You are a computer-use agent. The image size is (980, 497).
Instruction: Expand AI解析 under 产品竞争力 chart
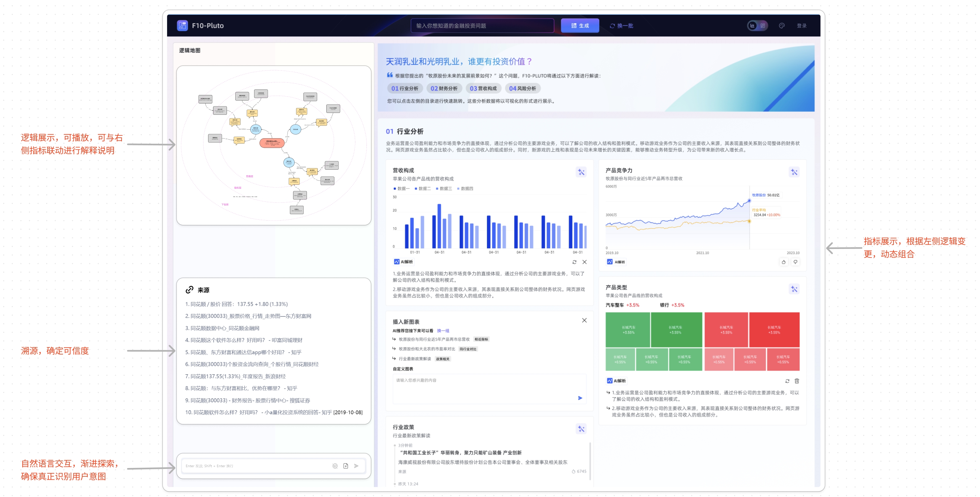616,262
